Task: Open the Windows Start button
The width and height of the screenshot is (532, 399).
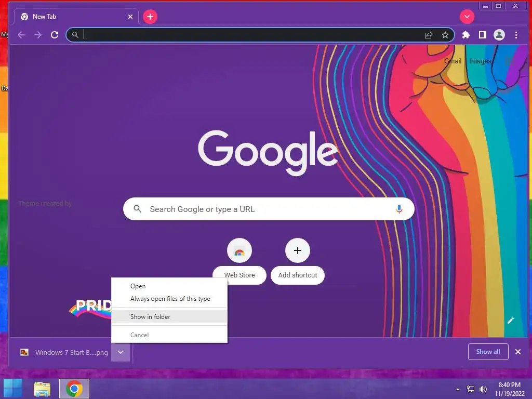Action: pos(13,389)
